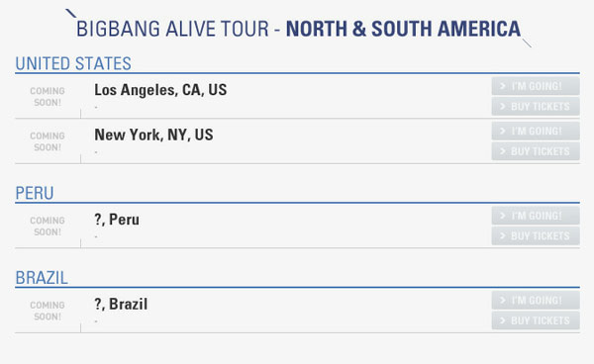594x364 pixels.
Task: Buy tickets for New York, NY show
Action: point(536,151)
